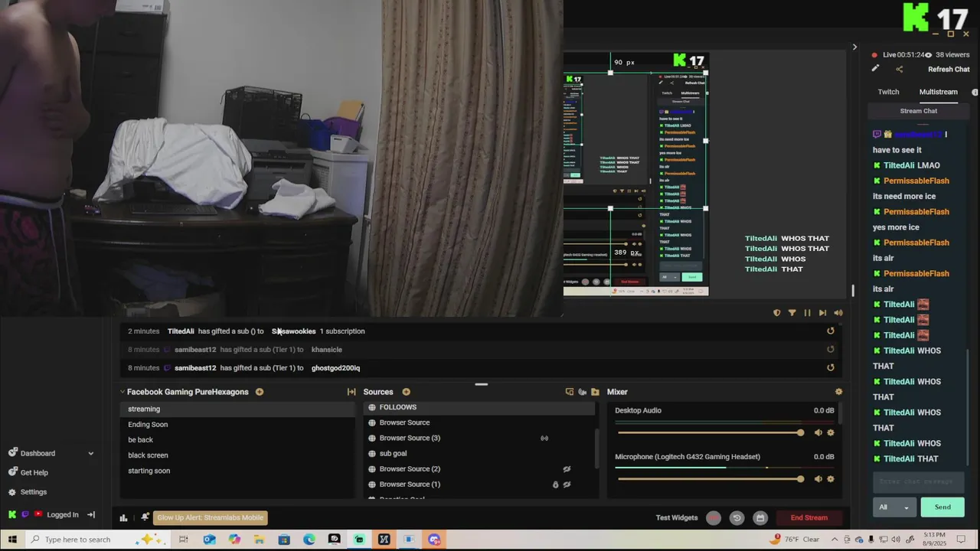Viewport: 980px width, 551px height.
Task: Share stream icon beside the pencil
Action: point(900,69)
